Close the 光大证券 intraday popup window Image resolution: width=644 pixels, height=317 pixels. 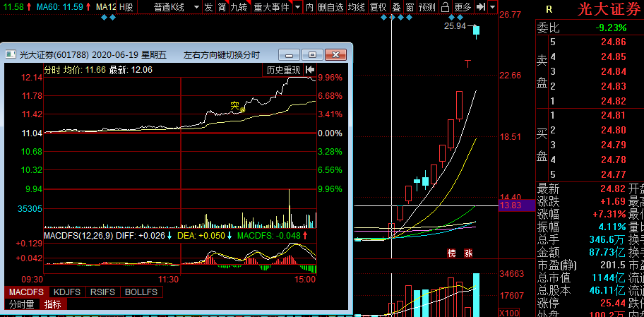[x=335, y=54]
